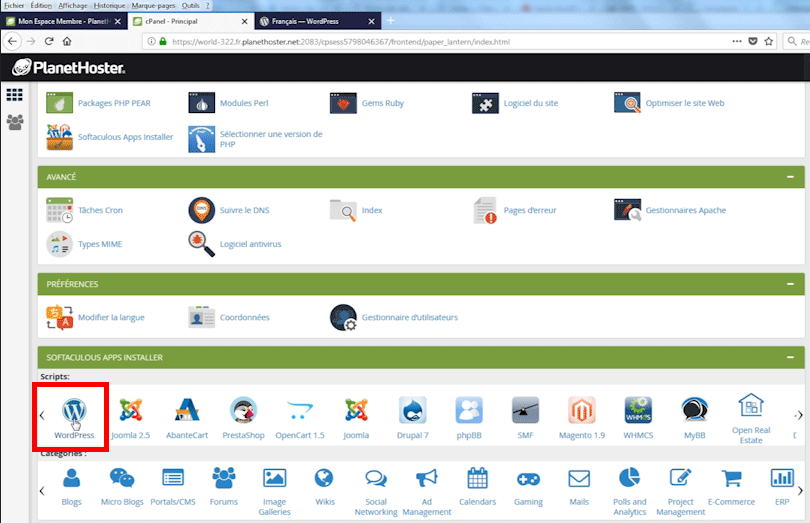Select the Open Real Estate icon
Image resolution: width=810 pixels, height=523 pixels.
[751, 405]
